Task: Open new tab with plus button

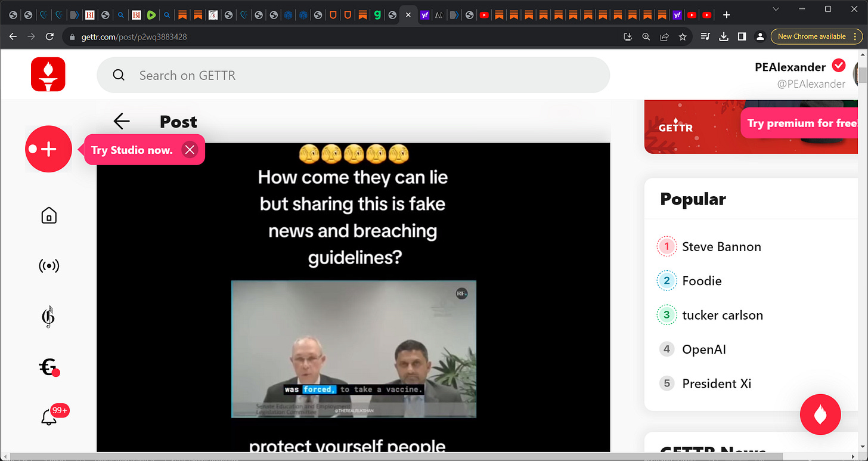Action: click(x=726, y=15)
